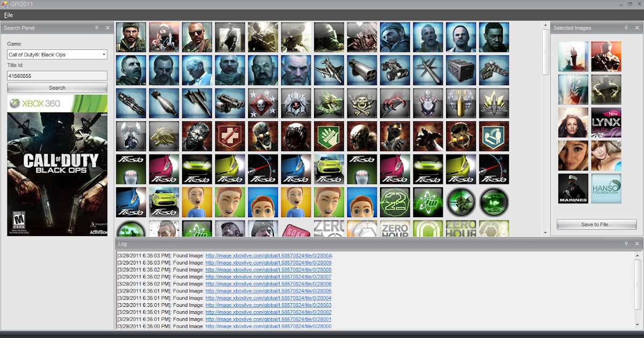
Task: Select the red skull diamond emblem
Action: click(263, 103)
